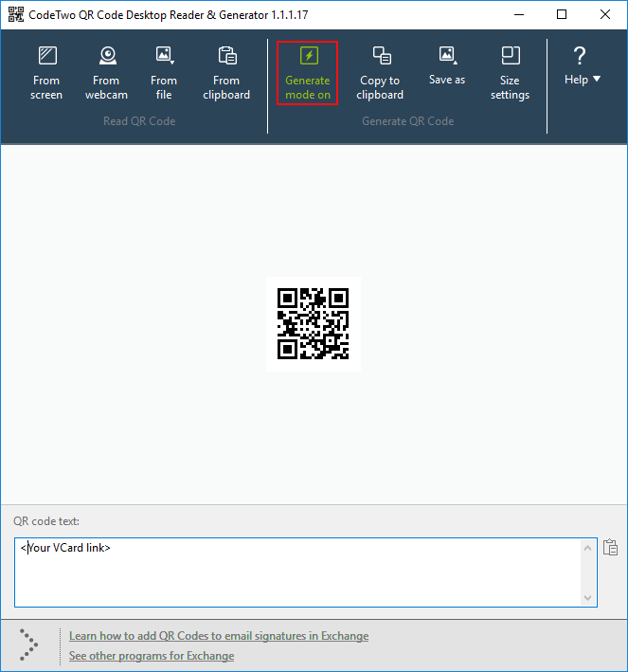Open See other programs for Exchange link

(152, 656)
